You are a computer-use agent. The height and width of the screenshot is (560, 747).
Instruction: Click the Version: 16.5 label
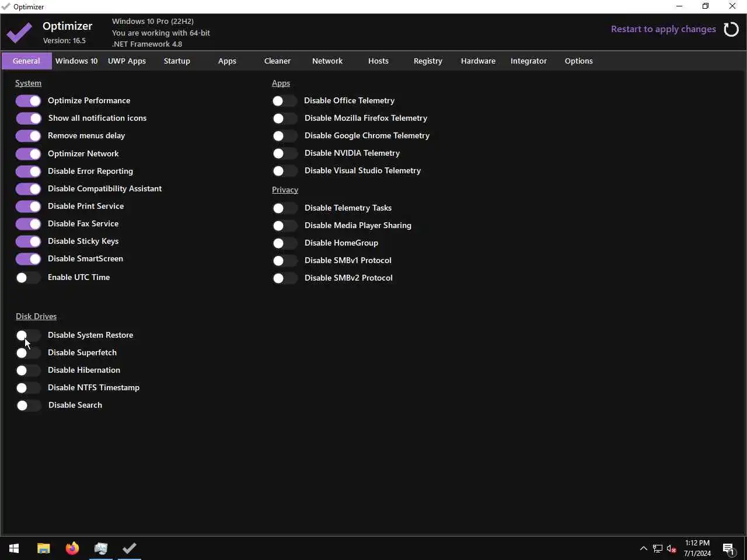coord(64,40)
